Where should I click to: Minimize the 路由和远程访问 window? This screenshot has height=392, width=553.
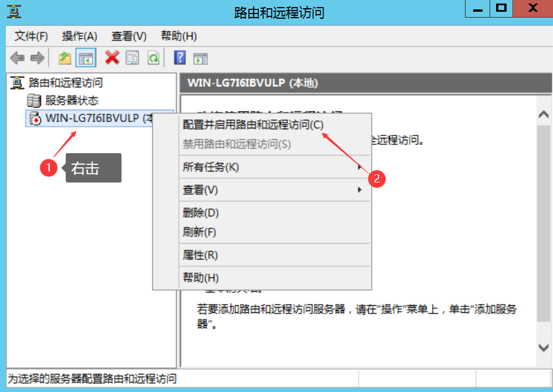pos(477,9)
